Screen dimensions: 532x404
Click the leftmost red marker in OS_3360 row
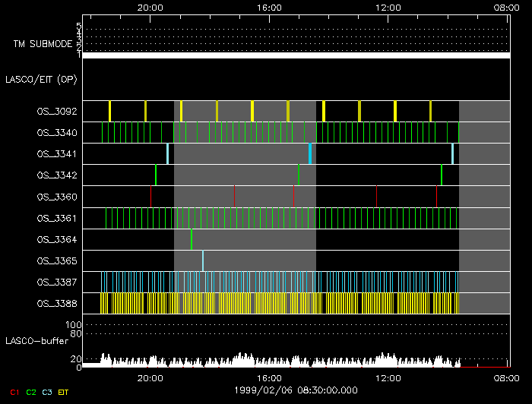click(151, 197)
